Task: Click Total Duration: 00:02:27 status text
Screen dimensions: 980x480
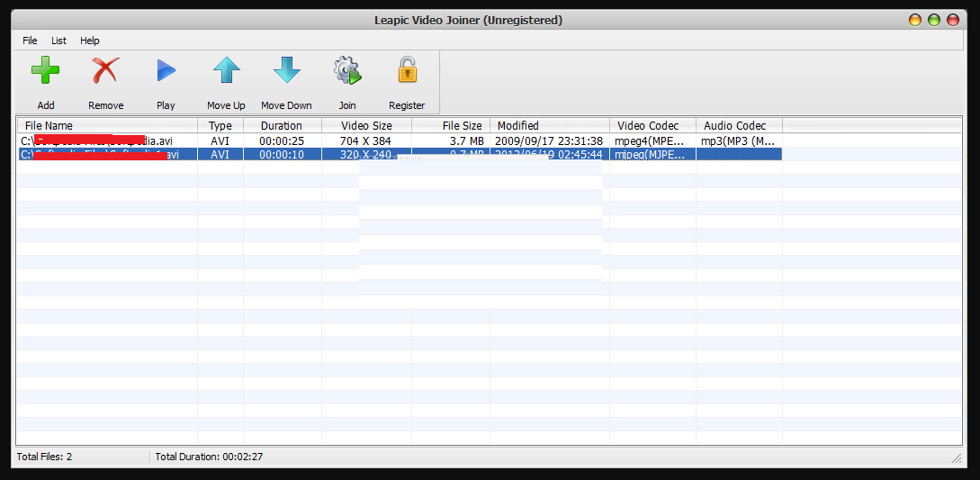Action: (209, 457)
